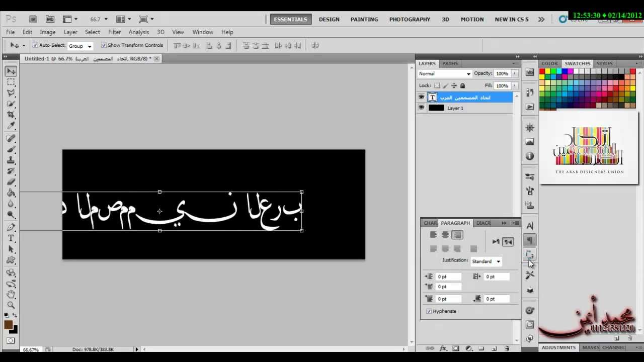Viewport: 644px width, 362px height.
Task: Select the Brush tool
Action: [11, 149]
